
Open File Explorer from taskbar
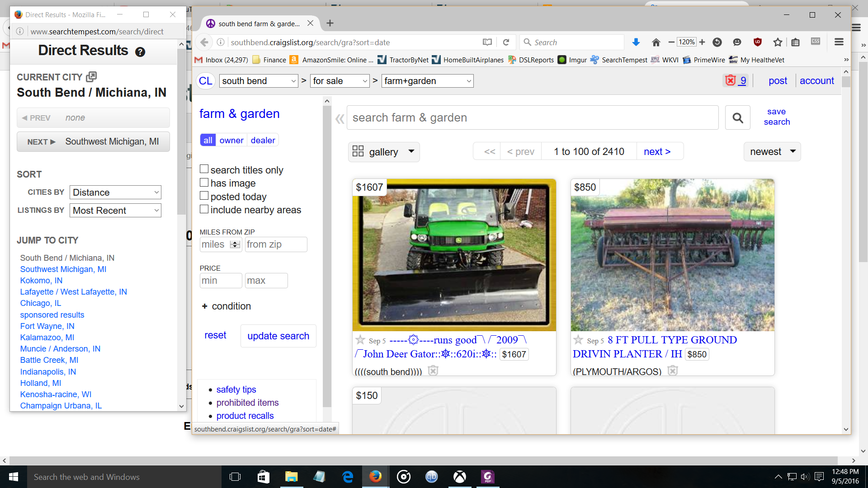[x=291, y=477]
